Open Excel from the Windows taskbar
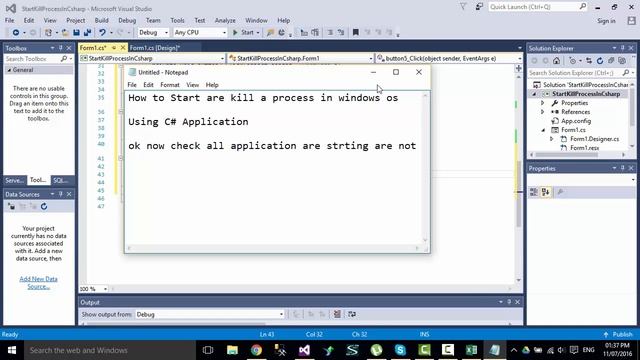640x360 pixels. tap(471, 350)
